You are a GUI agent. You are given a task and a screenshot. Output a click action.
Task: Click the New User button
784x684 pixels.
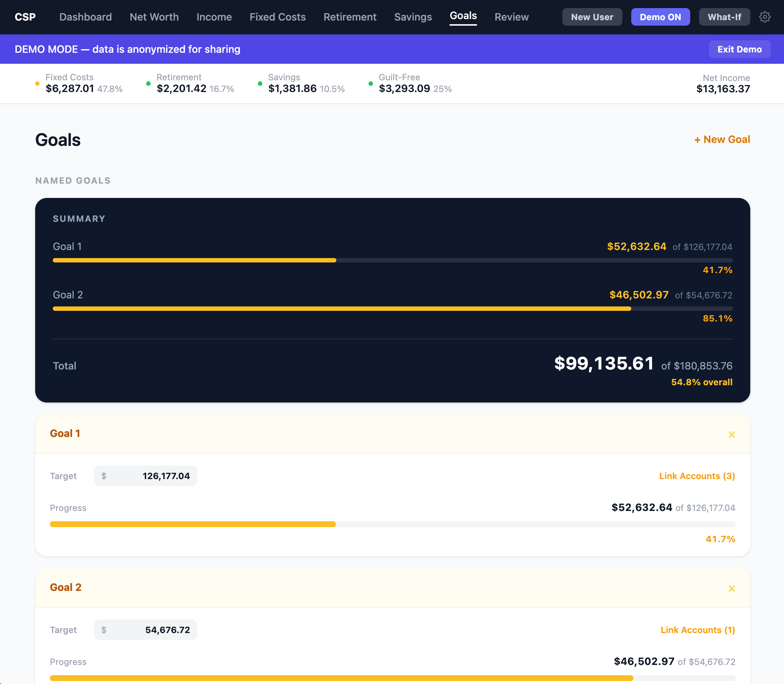coord(592,17)
